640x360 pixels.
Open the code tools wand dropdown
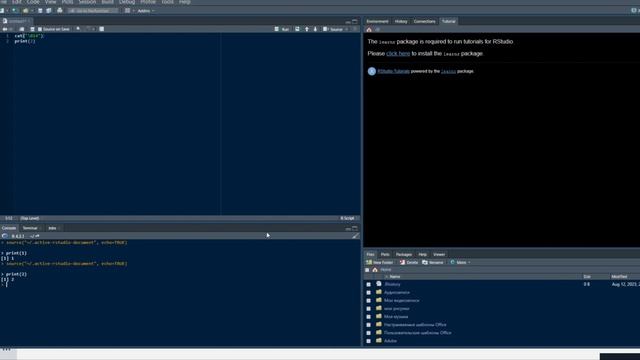coord(90,29)
